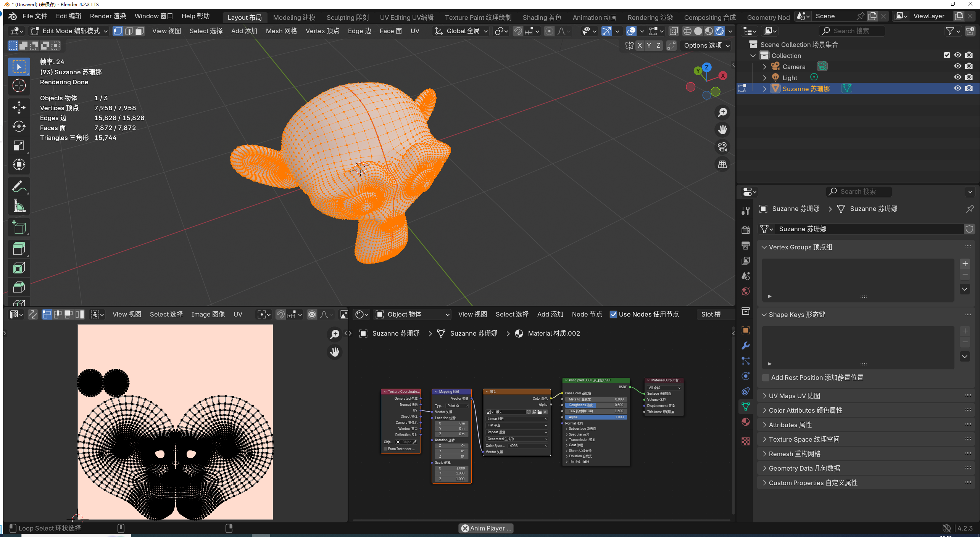Select the Scale tool

tap(19, 146)
